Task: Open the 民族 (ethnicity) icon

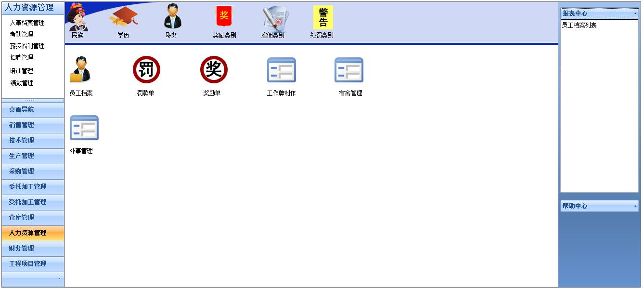Action: pos(77,18)
